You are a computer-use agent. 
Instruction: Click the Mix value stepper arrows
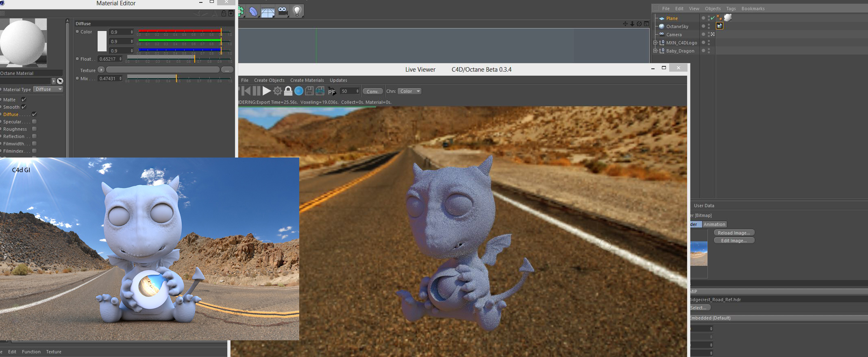120,79
